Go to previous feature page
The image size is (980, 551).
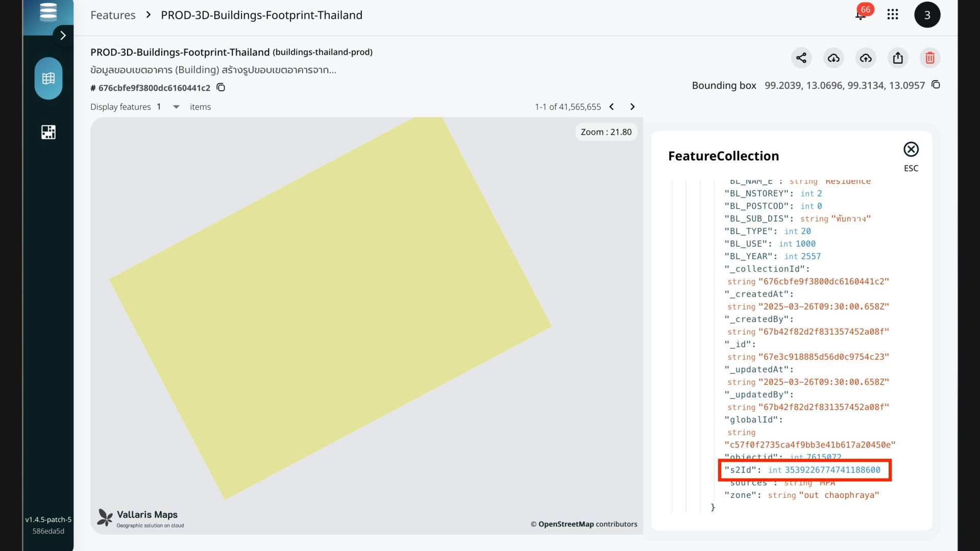coord(611,107)
